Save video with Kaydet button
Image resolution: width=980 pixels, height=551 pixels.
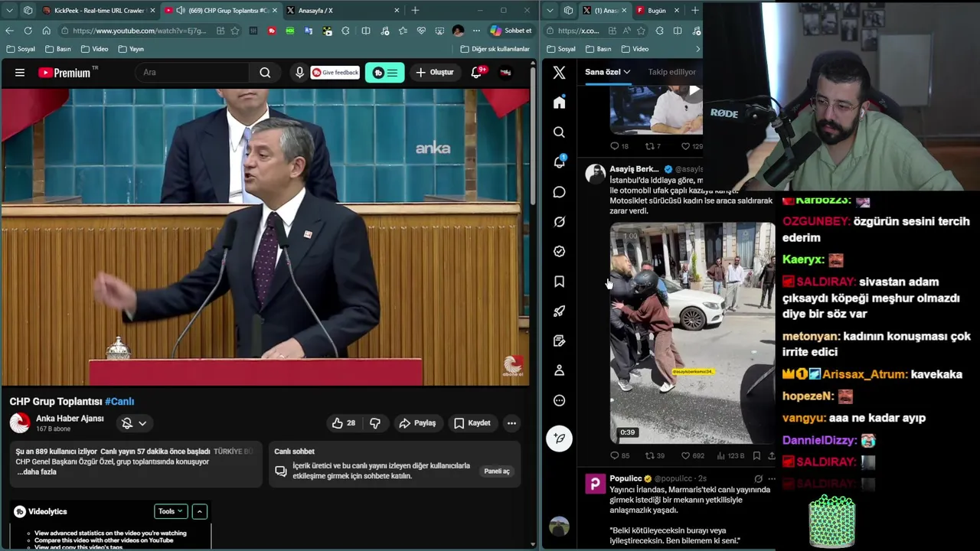point(472,423)
